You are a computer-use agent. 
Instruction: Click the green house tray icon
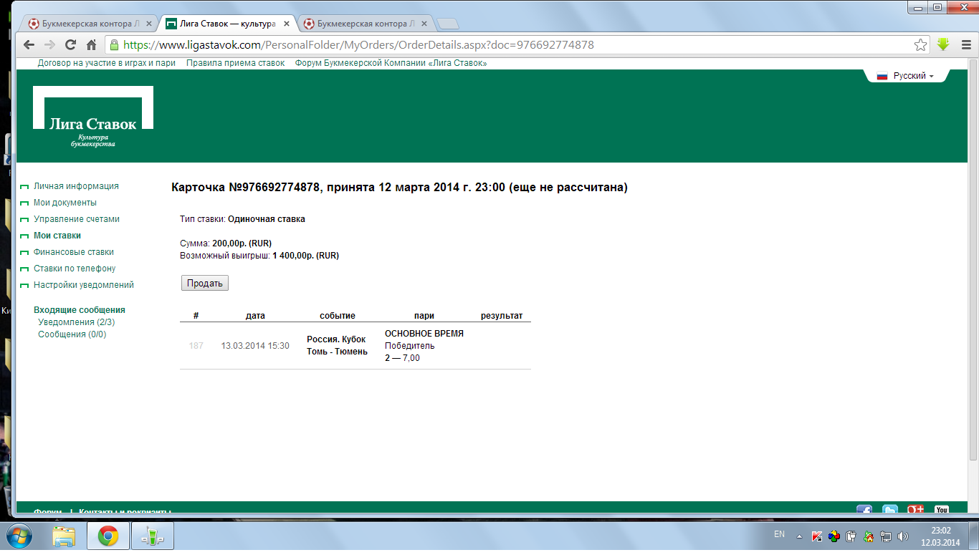tap(869, 536)
